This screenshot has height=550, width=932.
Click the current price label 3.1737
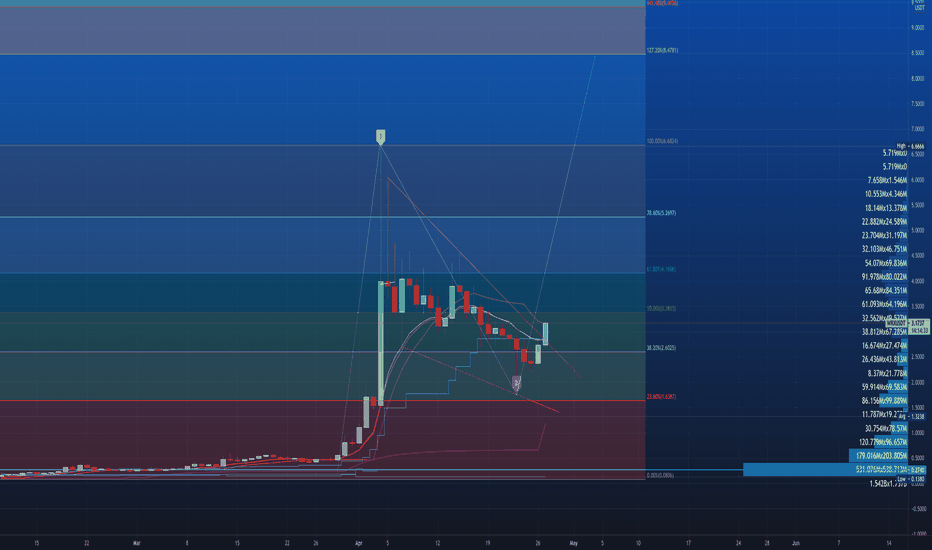919,323
